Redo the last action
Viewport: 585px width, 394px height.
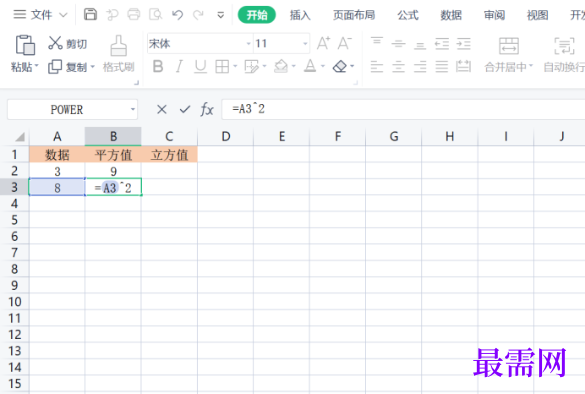point(198,15)
